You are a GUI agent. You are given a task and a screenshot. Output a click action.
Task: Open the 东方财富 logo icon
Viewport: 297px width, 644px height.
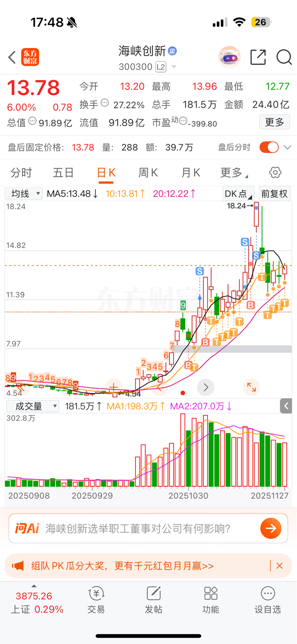(x=30, y=57)
